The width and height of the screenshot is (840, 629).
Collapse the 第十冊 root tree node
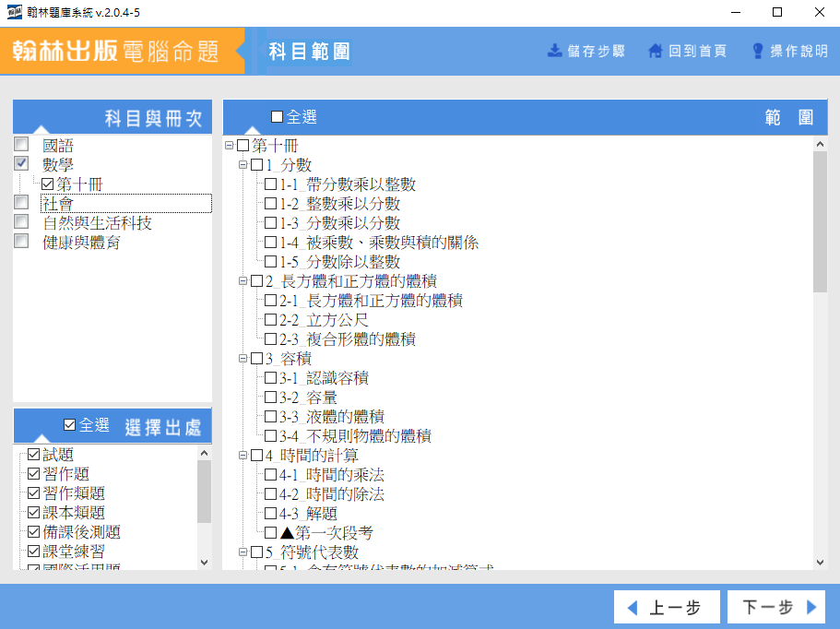pyautogui.click(x=229, y=146)
